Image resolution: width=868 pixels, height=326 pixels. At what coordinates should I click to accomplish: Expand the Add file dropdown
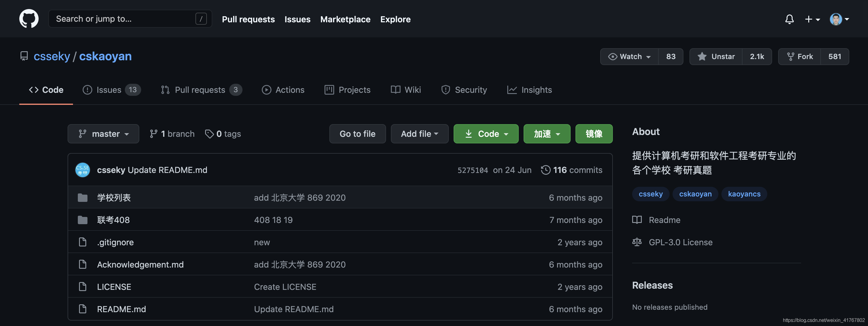(420, 134)
